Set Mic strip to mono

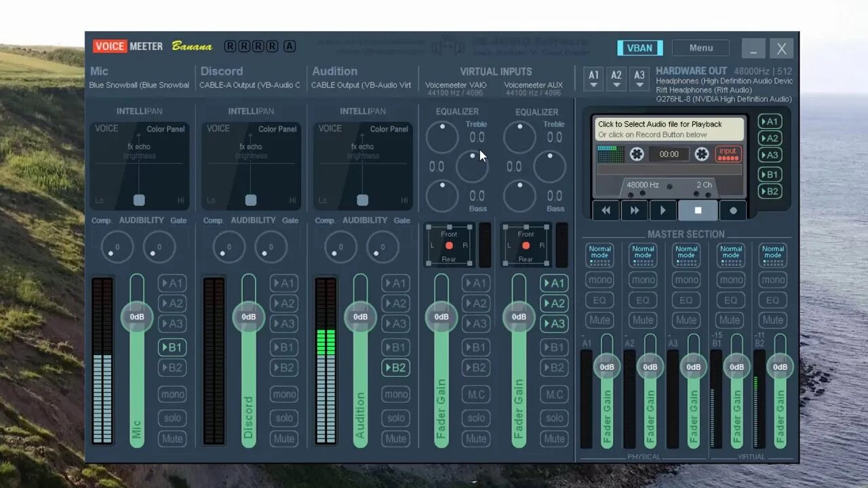[172, 394]
